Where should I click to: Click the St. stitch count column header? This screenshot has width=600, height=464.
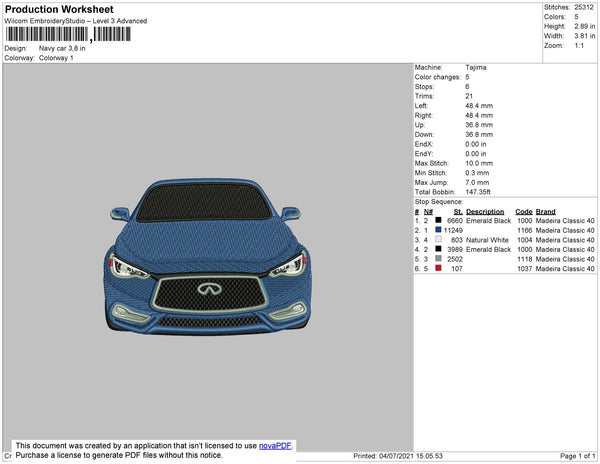tap(458, 212)
